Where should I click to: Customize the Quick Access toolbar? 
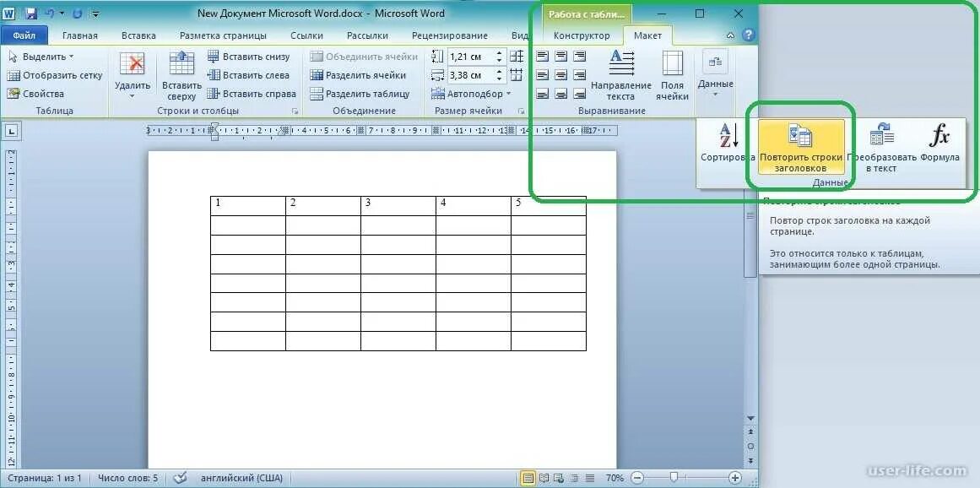[x=95, y=14]
